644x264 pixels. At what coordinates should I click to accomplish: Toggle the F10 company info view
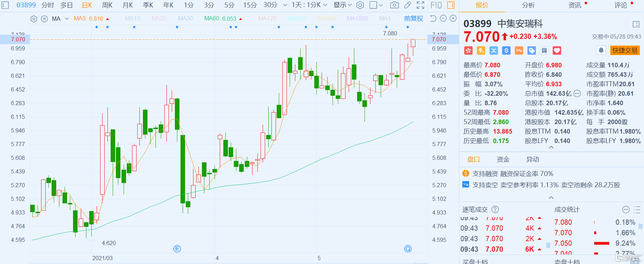point(436,5)
